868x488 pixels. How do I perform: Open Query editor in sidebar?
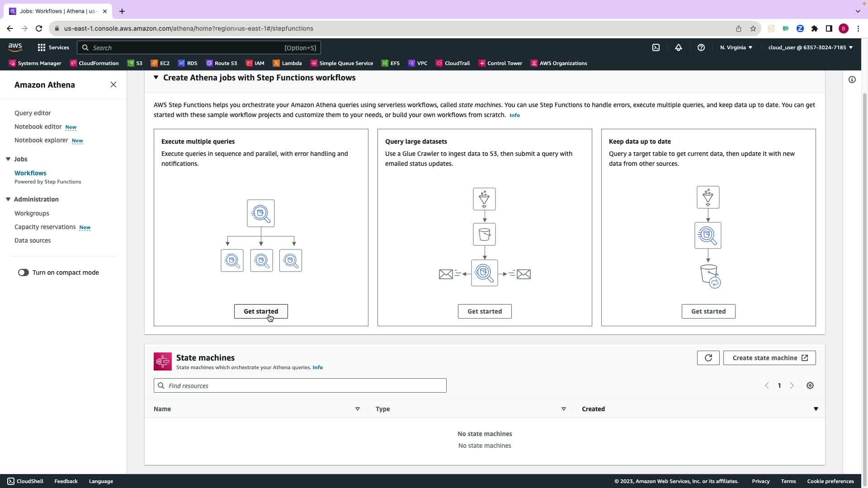point(33,113)
